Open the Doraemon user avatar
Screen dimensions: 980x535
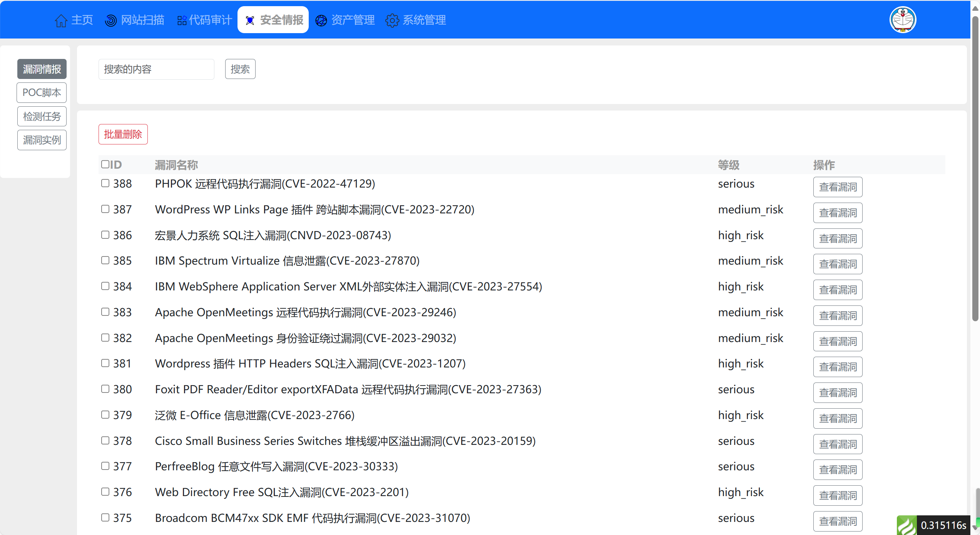[x=903, y=20]
